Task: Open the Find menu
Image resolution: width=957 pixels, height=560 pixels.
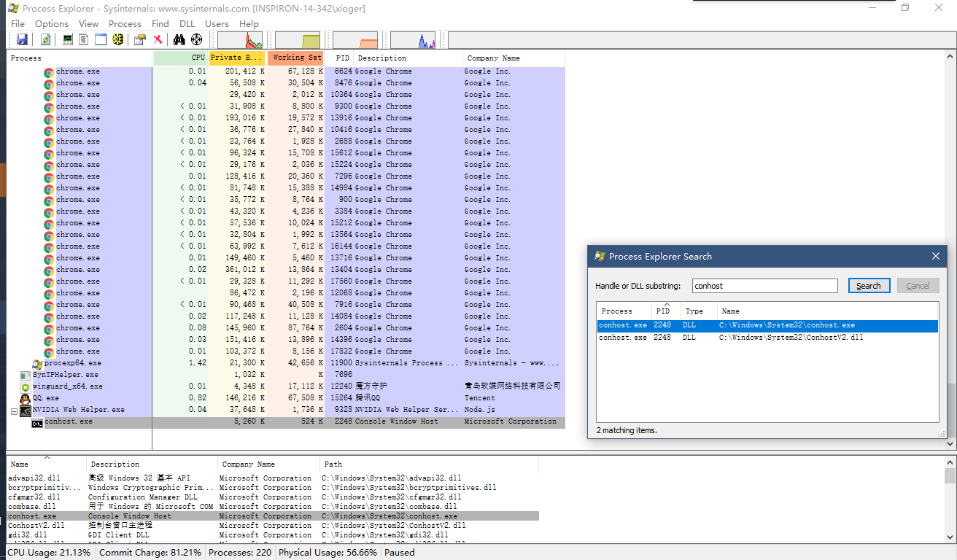Action: coord(160,23)
